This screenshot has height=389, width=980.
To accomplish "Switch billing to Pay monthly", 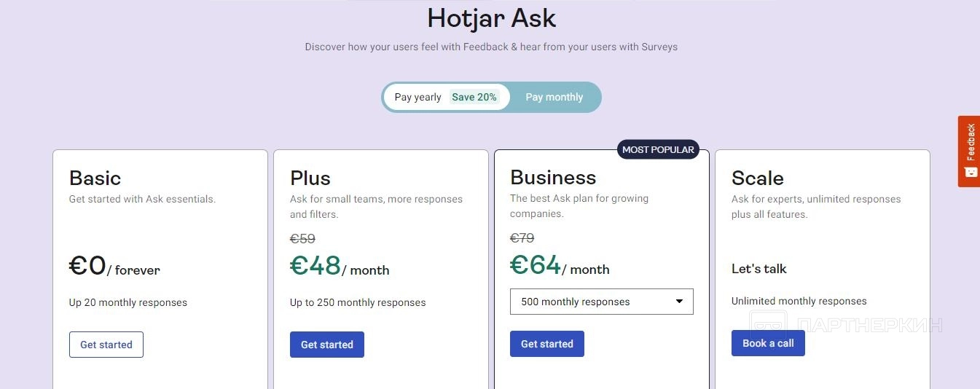I will (554, 97).
